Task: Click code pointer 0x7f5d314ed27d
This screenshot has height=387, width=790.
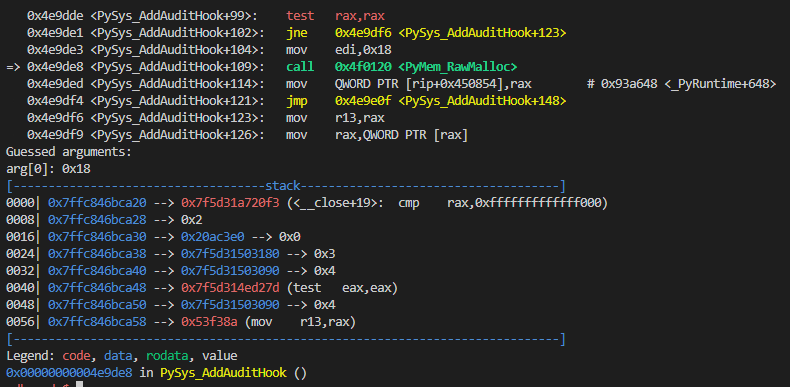Action: (230, 288)
